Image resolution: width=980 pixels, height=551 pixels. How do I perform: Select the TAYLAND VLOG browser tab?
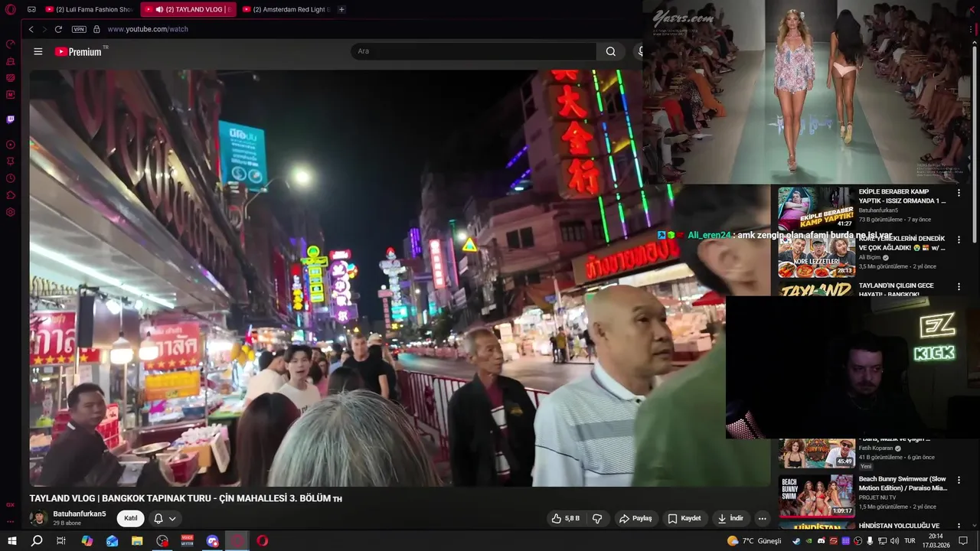(188, 9)
